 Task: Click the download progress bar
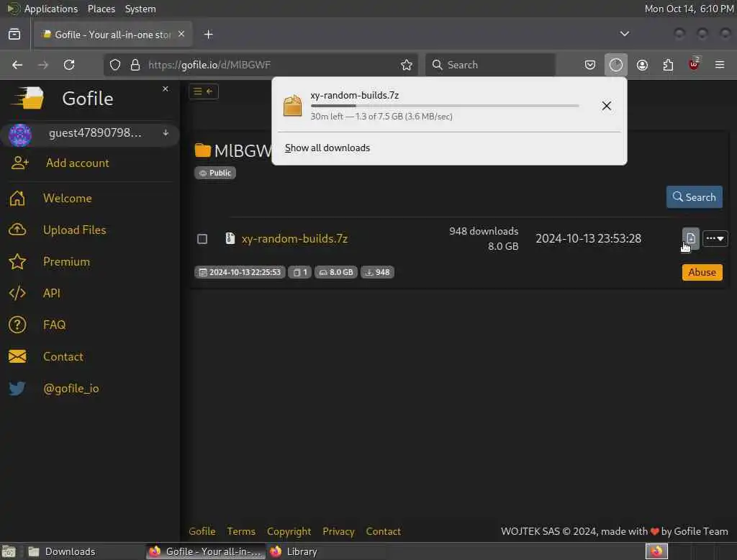444,106
